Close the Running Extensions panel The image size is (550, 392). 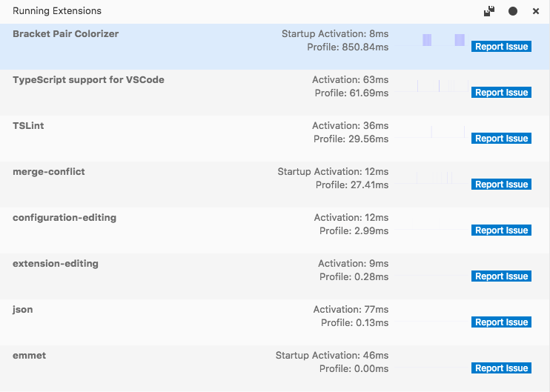click(x=536, y=11)
